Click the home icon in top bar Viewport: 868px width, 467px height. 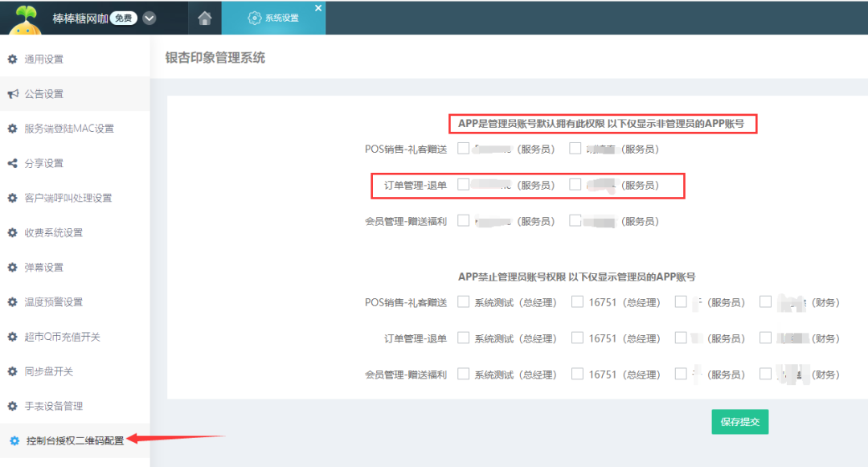[x=205, y=18]
